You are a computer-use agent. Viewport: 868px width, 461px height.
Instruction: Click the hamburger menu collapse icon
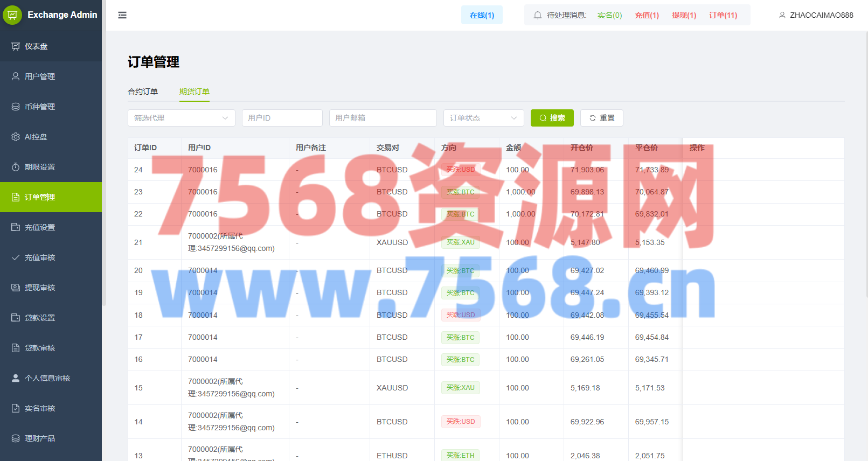click(x=122, y=15)
